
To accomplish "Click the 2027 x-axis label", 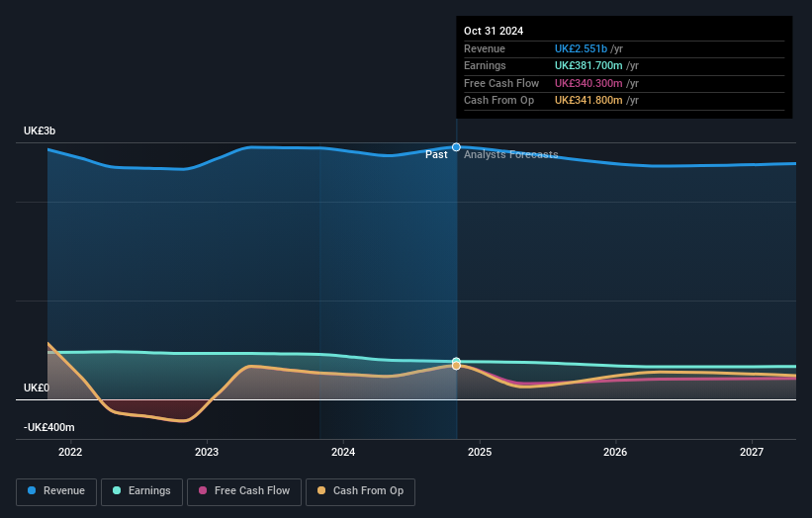I will click(752, 453).
